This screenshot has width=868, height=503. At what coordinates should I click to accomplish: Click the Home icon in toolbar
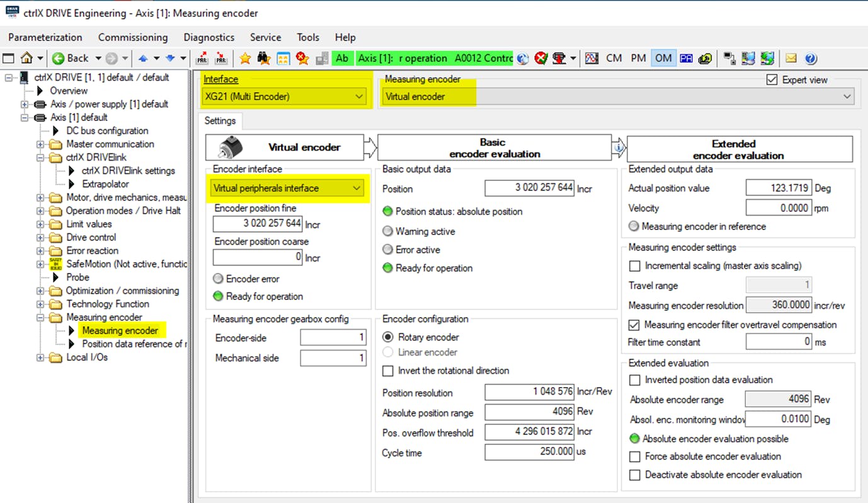pos(26,59)
